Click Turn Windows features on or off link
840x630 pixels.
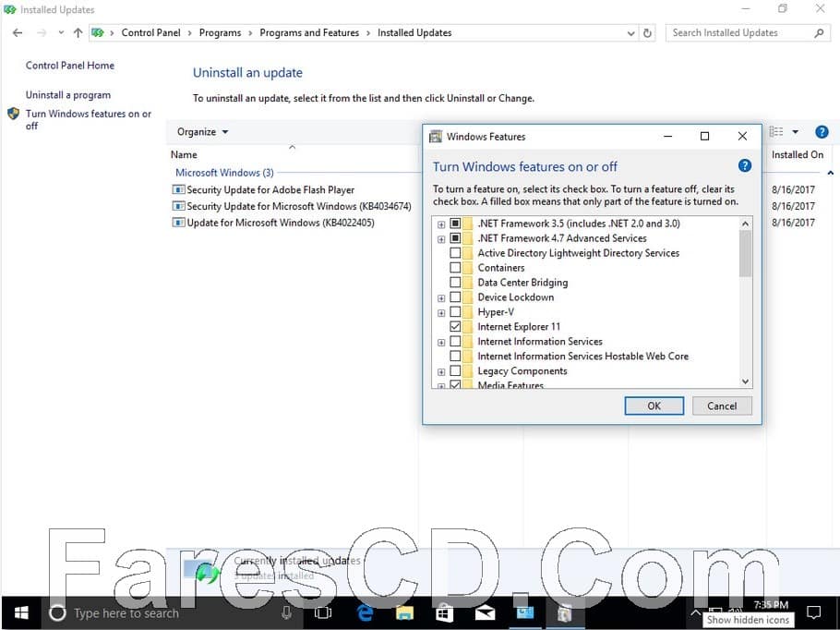pos(89,119)
